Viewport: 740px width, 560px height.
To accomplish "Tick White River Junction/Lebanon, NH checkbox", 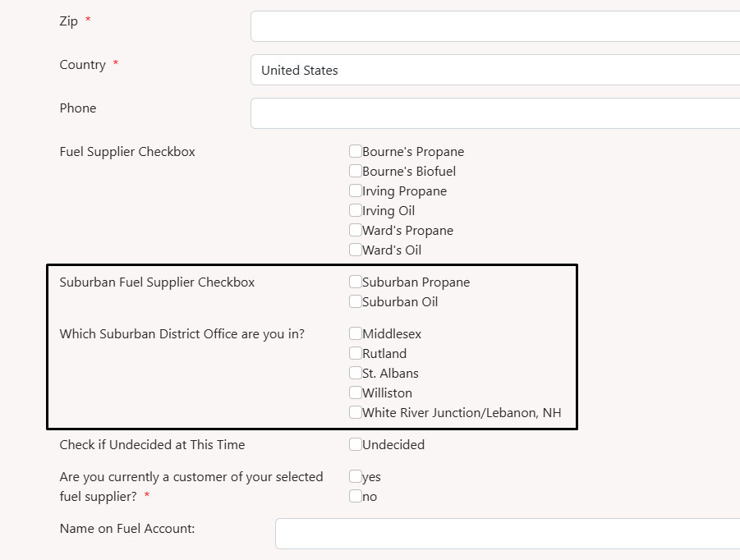I will [356, 412].
